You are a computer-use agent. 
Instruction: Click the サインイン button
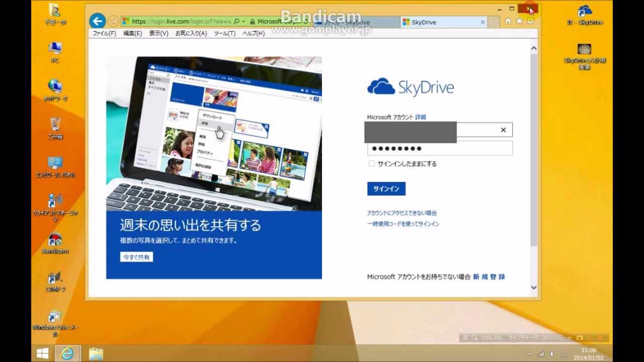click(386, 189)
